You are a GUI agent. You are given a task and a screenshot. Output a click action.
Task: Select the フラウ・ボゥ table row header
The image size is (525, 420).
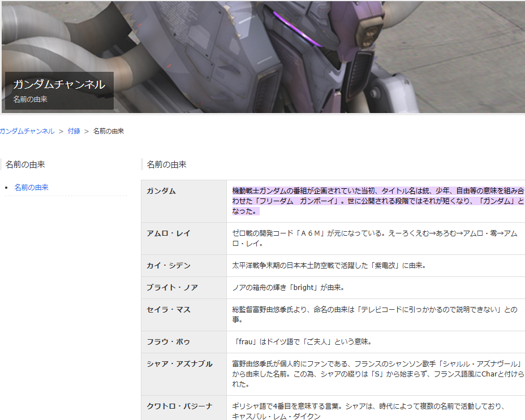pos(184,342)
